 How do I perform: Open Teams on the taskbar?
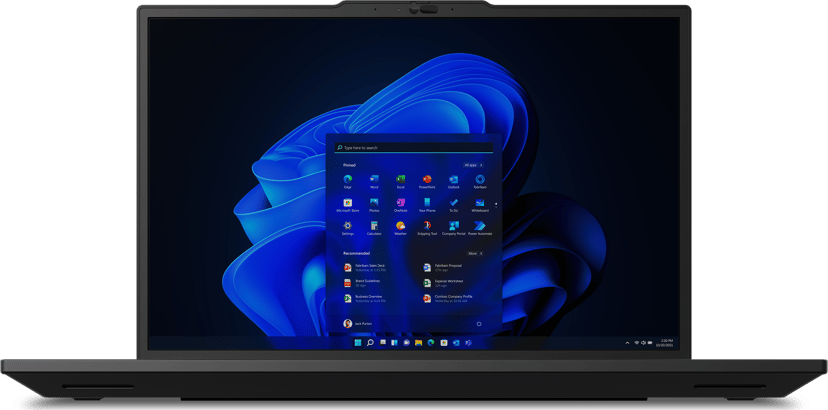click(x=468, y=342)
